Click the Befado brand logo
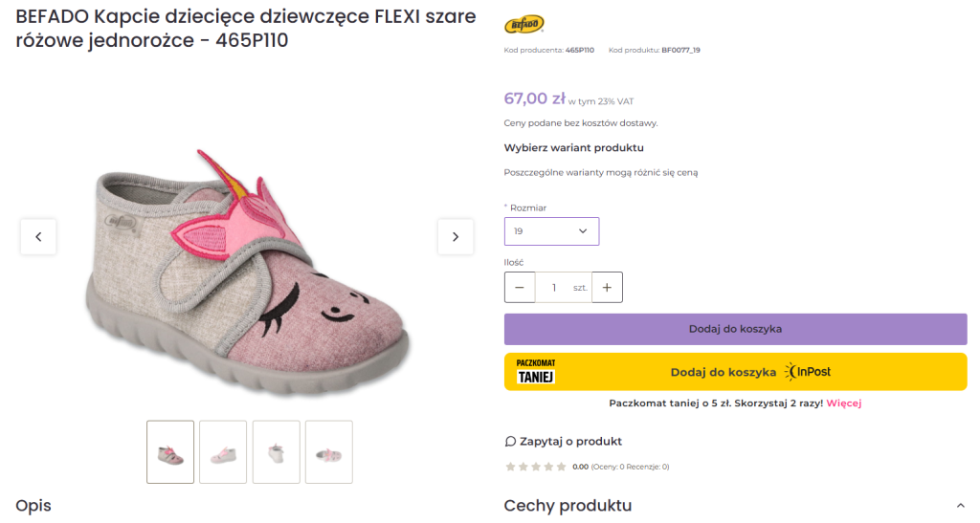The width and height of the screenshot is (980, 523). pos(523,25)
